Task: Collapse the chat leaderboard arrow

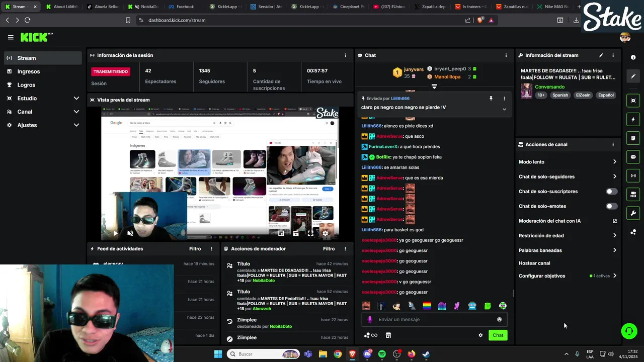Action: 434,86
